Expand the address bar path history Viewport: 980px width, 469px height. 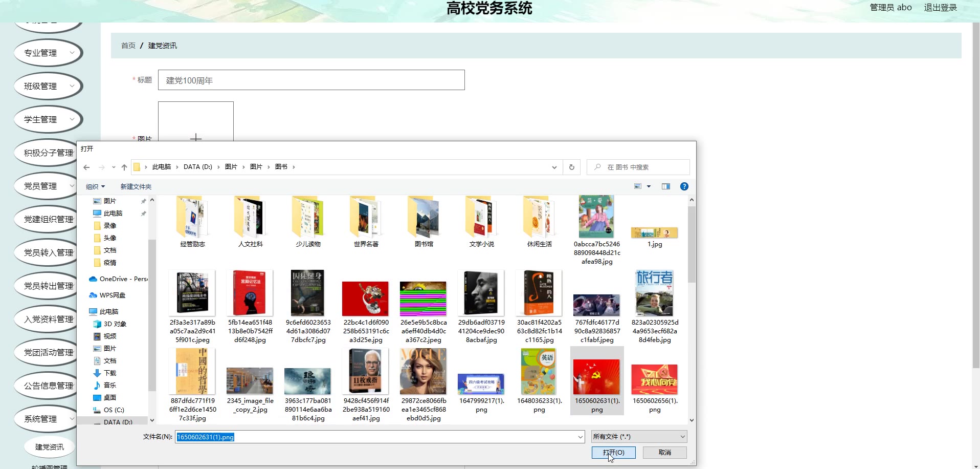tap(554, 167)
